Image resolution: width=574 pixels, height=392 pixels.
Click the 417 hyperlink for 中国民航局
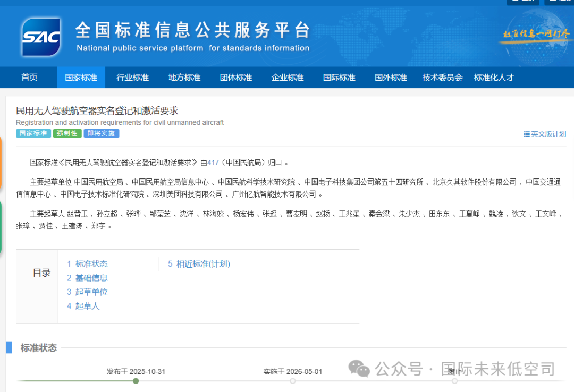(x=212, y=162)
